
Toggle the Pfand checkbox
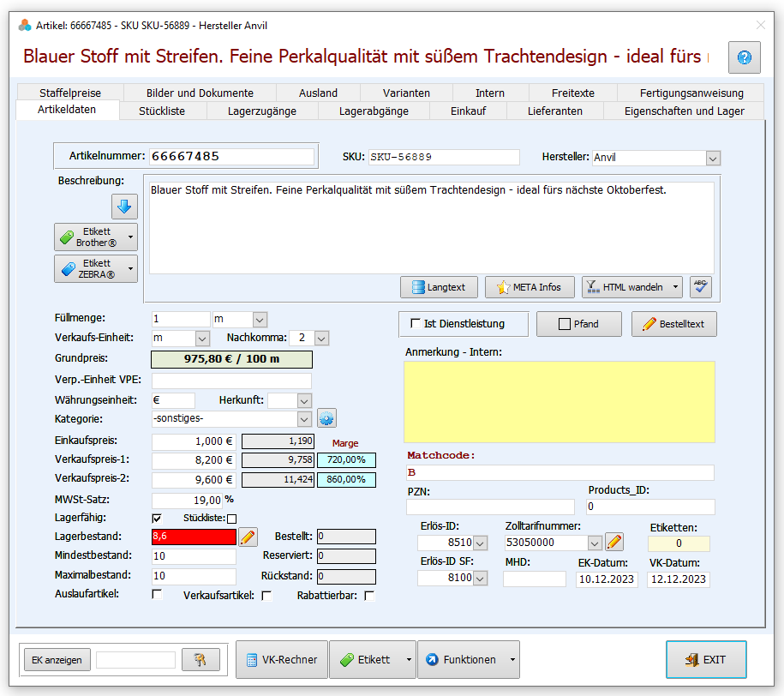[564, 324]
